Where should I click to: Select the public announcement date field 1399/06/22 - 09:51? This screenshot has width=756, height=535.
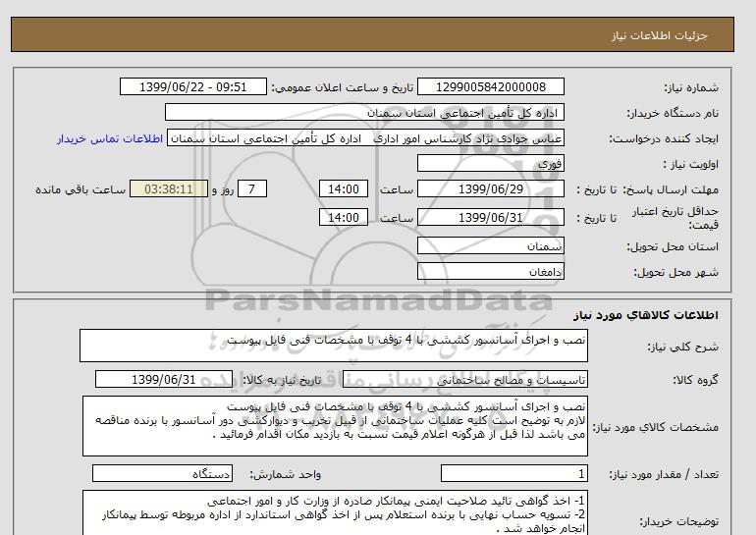(192, 86)
